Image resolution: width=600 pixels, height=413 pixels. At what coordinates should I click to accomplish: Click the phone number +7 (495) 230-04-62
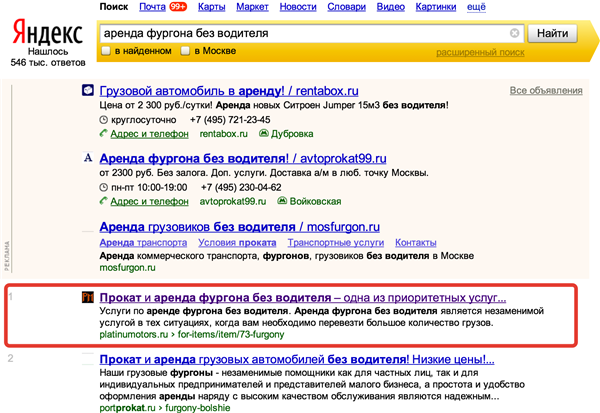point(241,187)
